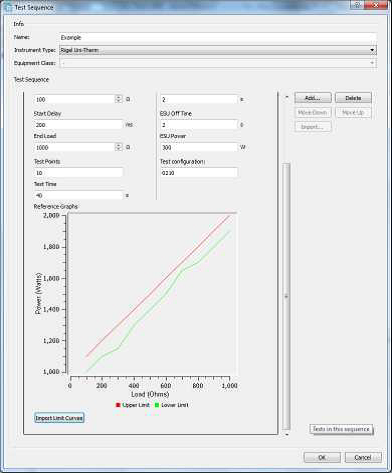This screenshot has width=392, height=473.
Task: Open the Equipment Class dropdown
Action: point(218,63)
